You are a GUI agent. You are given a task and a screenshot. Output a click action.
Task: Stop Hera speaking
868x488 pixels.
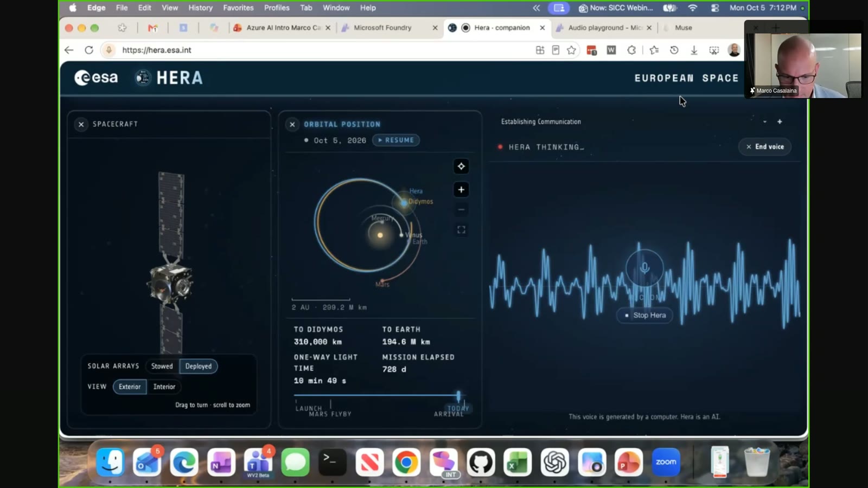click(644, 315)
